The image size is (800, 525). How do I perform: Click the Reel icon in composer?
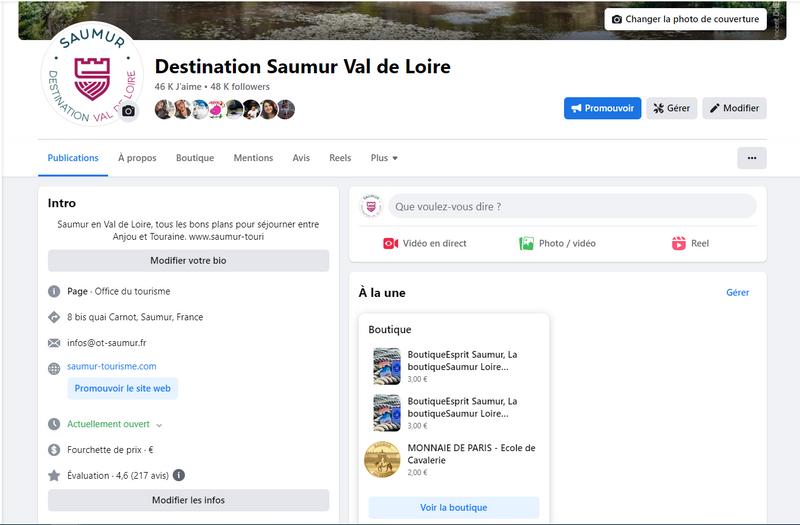tap(679, 243)
